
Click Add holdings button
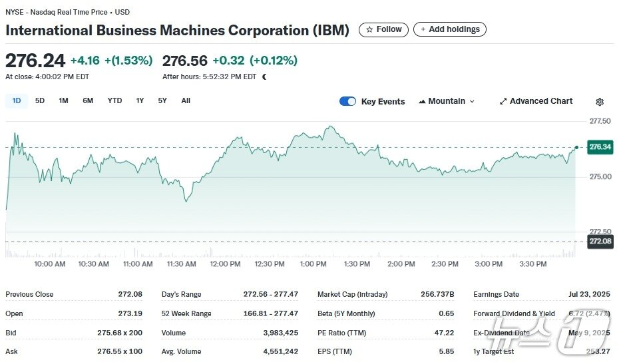point(450,29)
